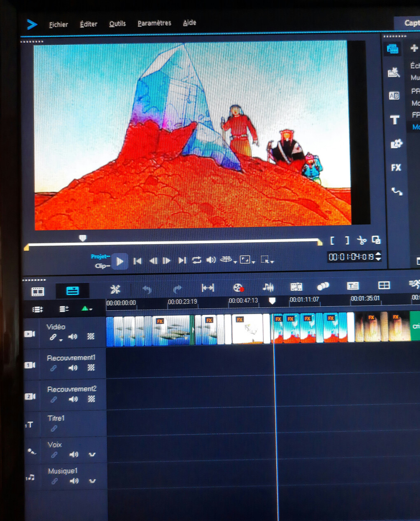Open the 360 video dropdown
The width and height of the screenshot is (420, 521).
[x=228, y=260]
